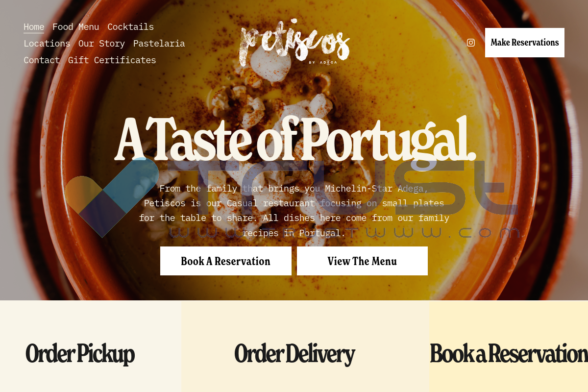This screenshot has height=392, width=588.
Task: Open the Instagram icon link
Action: tap(471, 43)
